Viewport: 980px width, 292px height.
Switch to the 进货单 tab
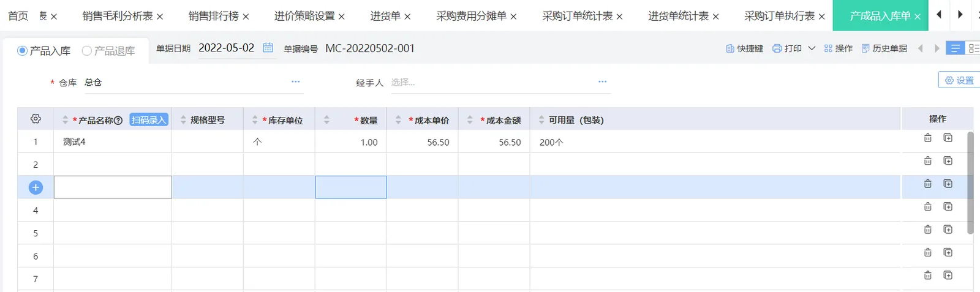coord(385,16)
